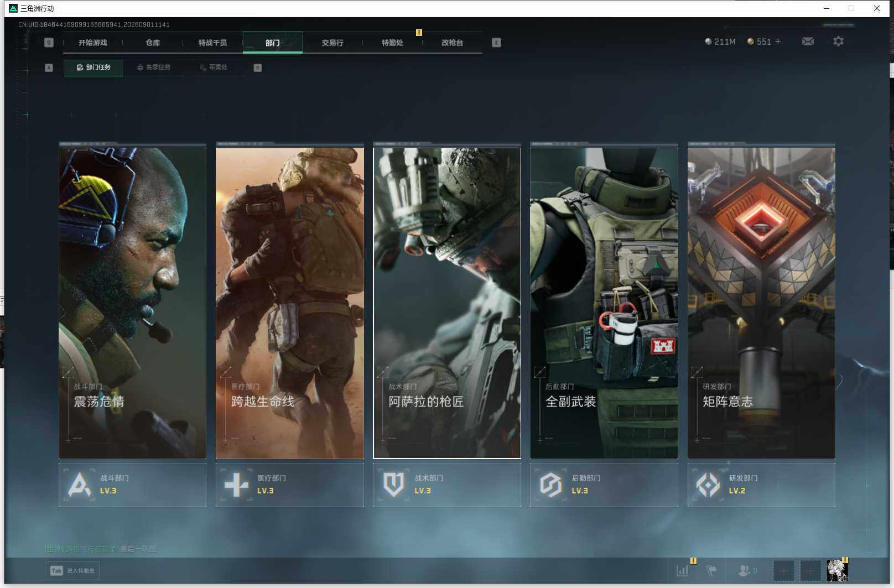This screenshot has height=588, width=894.
Task: Open the 赛季任务 sub-tab
Action: coord(154,67)
